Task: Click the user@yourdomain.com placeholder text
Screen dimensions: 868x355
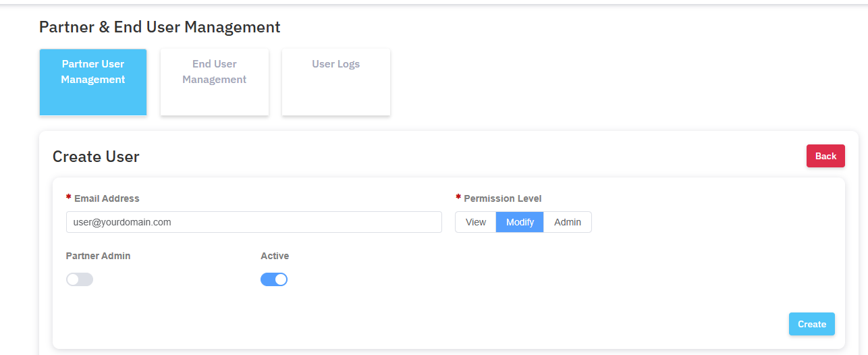Action: tap(122, 222)
